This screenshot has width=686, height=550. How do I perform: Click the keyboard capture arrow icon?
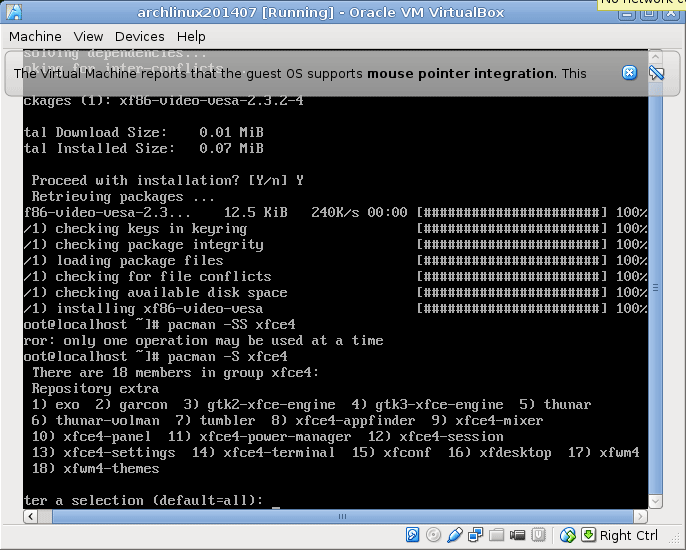[x=588, y=535]
